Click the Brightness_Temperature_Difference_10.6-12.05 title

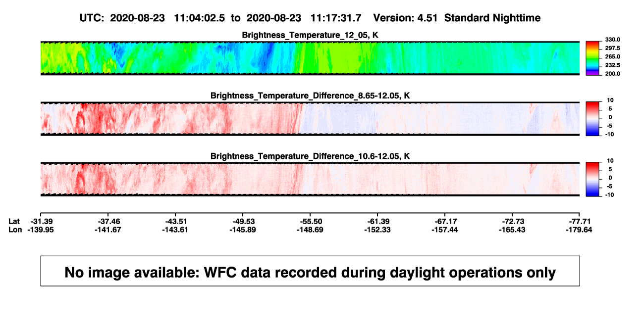[310, 156]
